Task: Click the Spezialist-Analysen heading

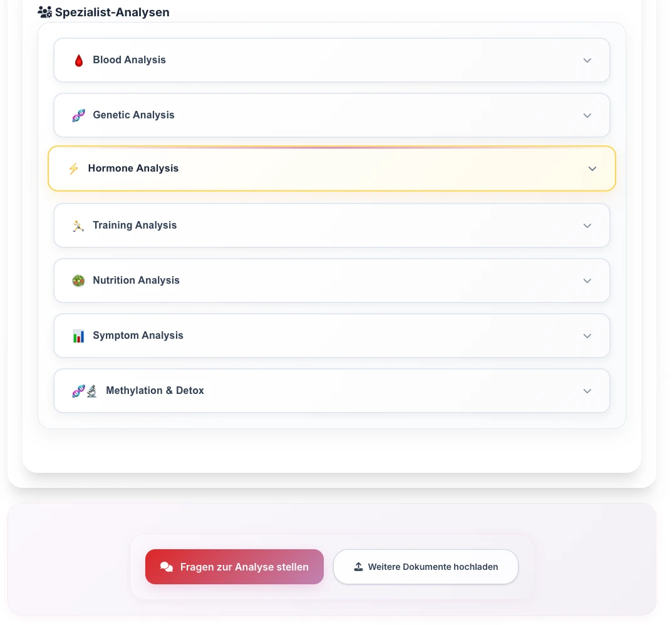Action: (x=112, y=13)
